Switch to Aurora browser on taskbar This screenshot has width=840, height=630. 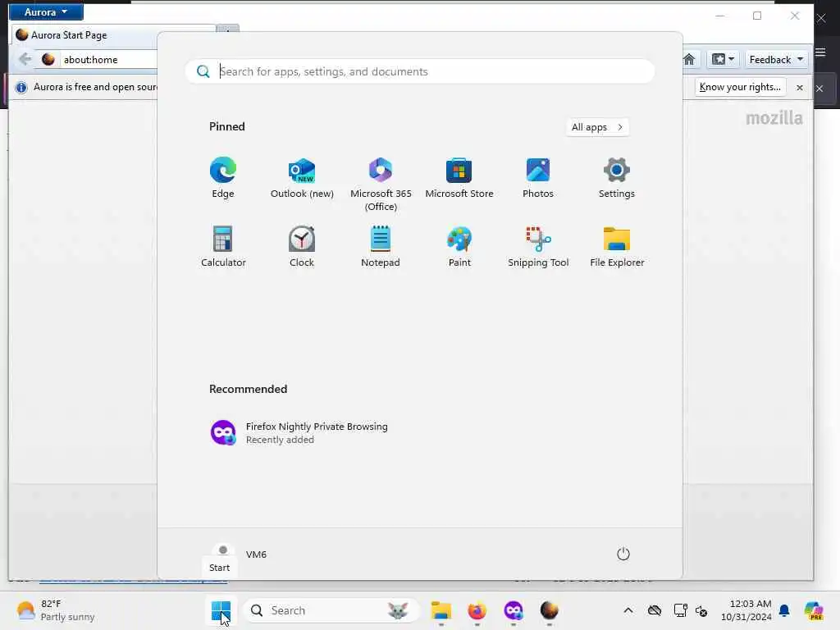tap(549, 610)
